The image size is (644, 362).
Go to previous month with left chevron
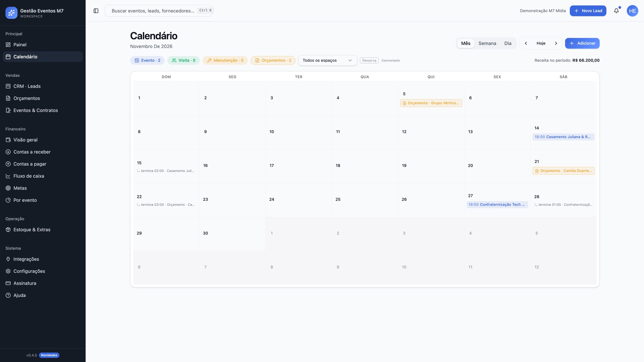point(526,43)
